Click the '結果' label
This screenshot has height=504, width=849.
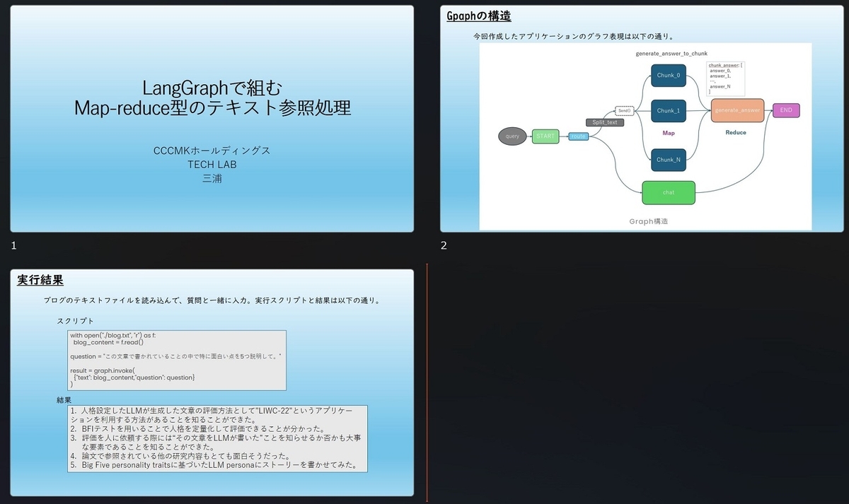64,400
